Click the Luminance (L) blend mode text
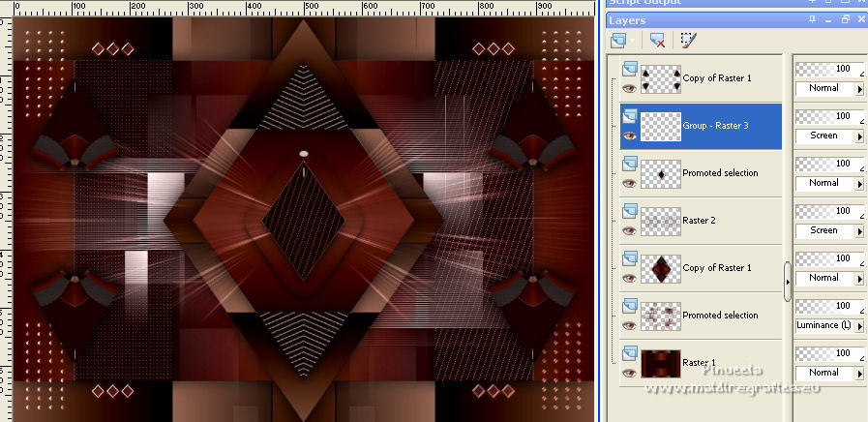This screenshot has height=422, width=868. [823, 325]
